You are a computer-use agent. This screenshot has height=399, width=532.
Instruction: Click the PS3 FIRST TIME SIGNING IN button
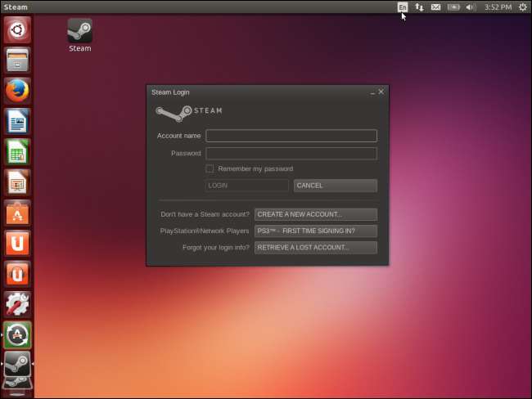(315, 231)
